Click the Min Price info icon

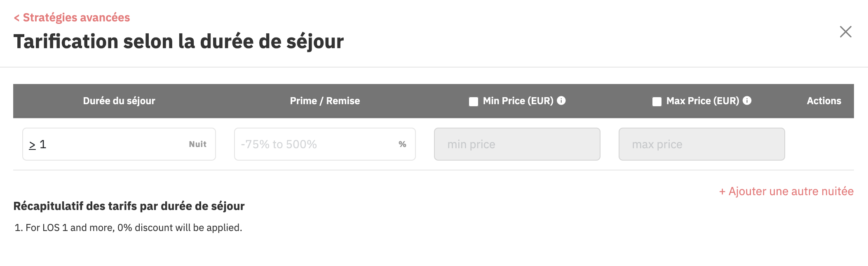click(x=561, y=100)
